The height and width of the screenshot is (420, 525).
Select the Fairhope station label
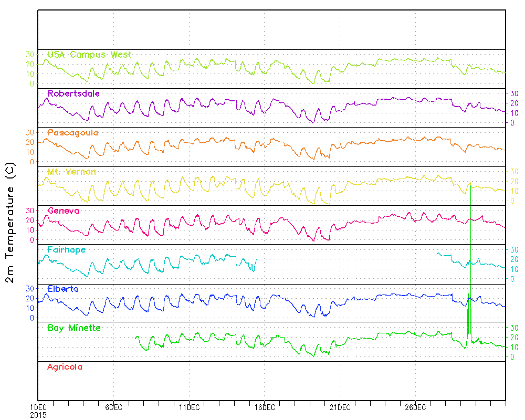[x=66, y=250]
